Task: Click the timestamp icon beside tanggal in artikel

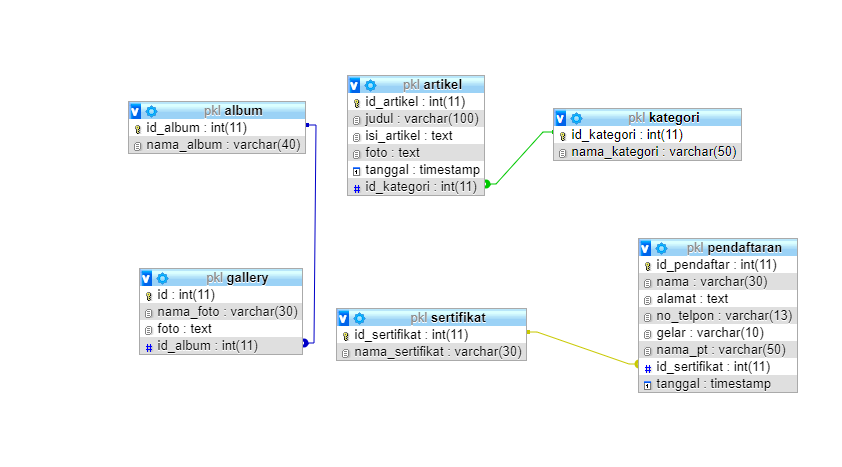Action: (357, 170)
